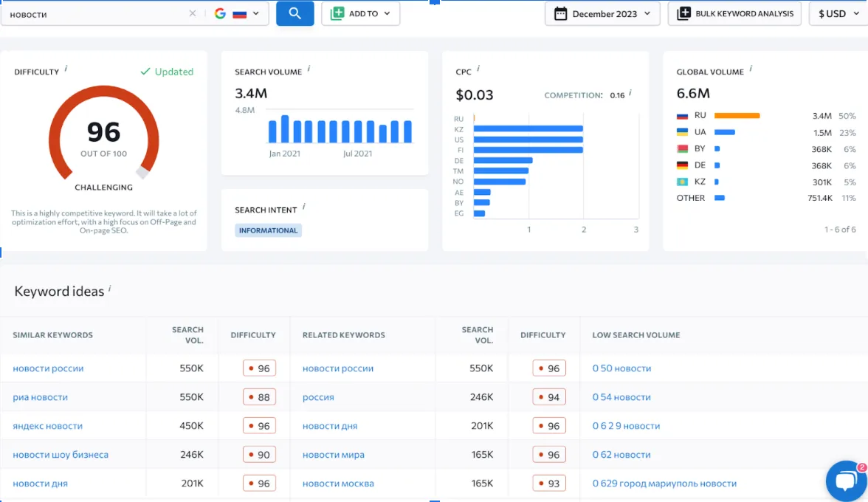
Task: Click the keyword search input field
Action: pyautogui.click(x=96, y=14)
